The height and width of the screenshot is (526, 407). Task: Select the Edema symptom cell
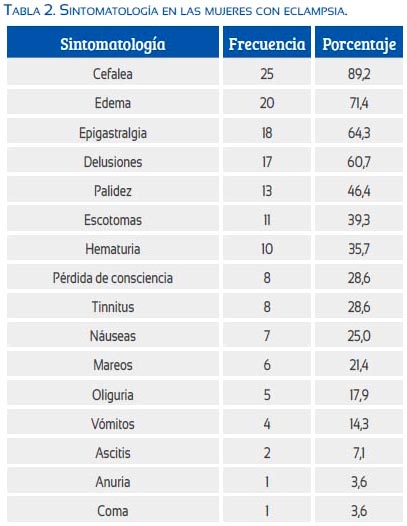(x=113, y=103)
